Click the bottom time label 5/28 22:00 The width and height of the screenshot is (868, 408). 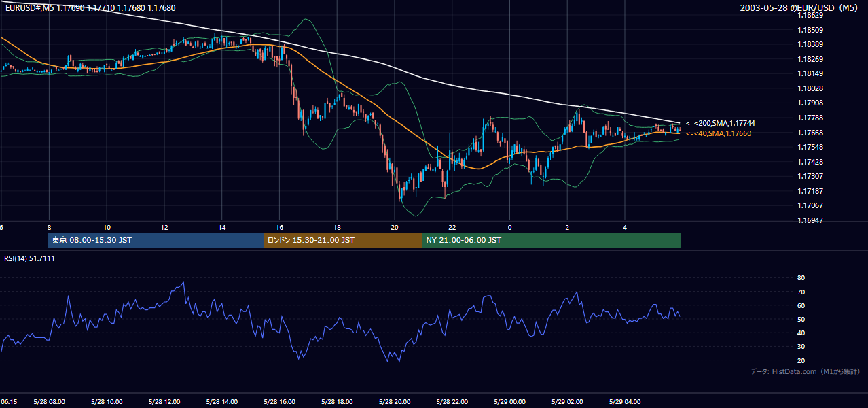point(453,402)
